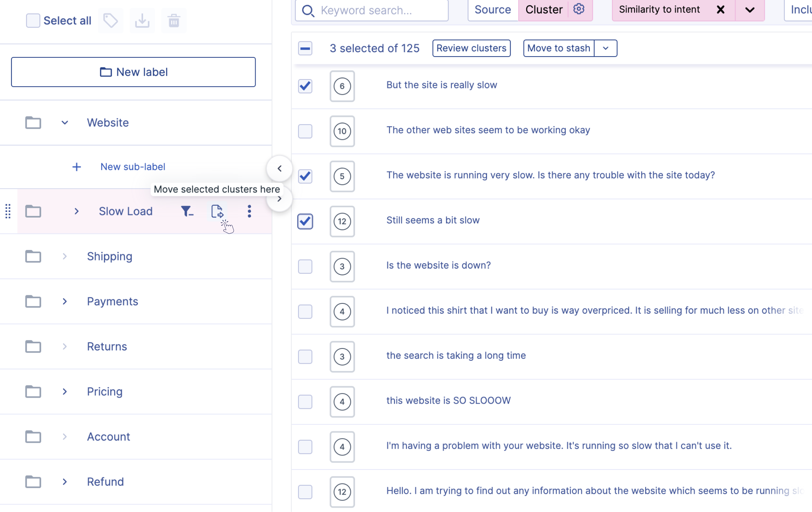Check the Select all checkbox
Viewport: 812px width, 512px height.
pos(33,21)
